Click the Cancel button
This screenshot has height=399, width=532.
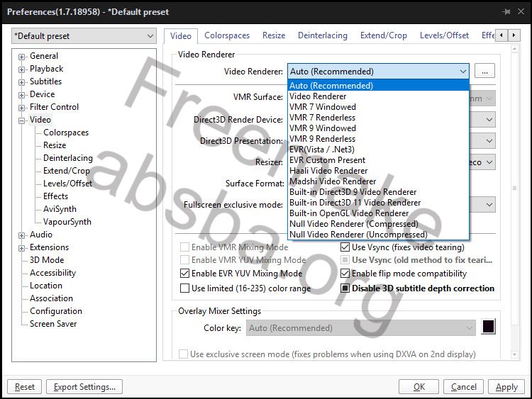[463, 387]
